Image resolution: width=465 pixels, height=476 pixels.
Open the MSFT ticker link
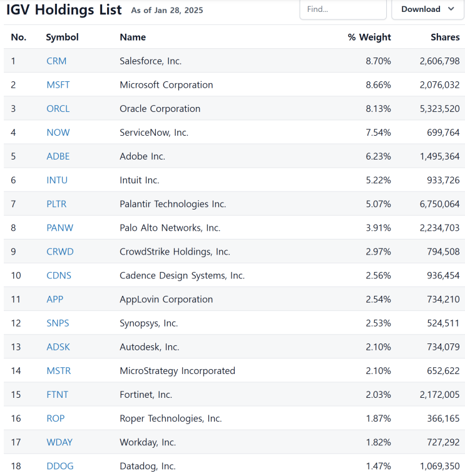point(58,85)
